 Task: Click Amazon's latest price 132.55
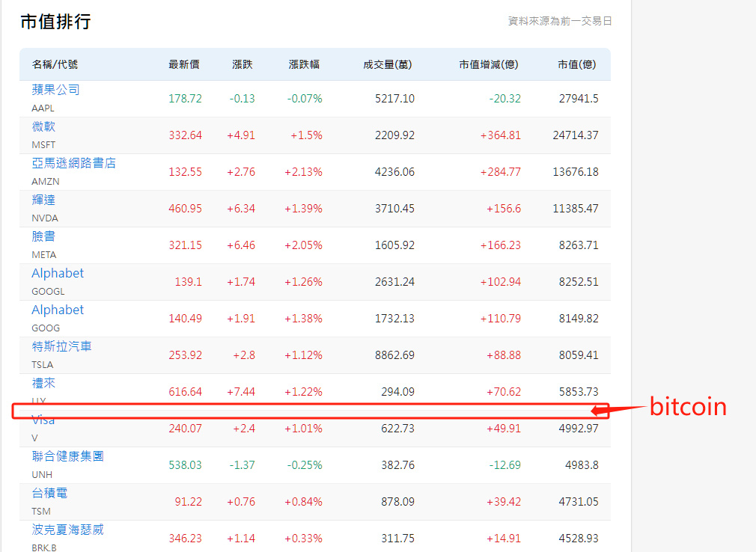click(x=185, y=172)
